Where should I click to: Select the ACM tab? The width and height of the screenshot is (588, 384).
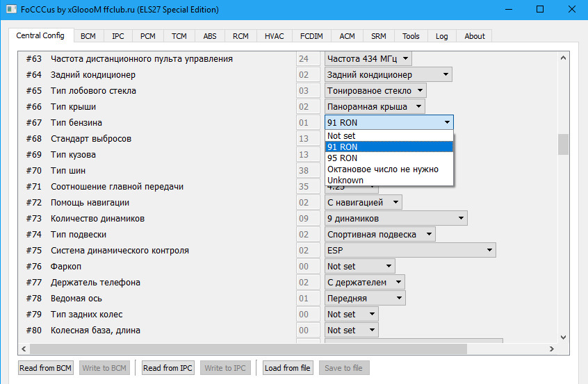[x=347, y=36]
